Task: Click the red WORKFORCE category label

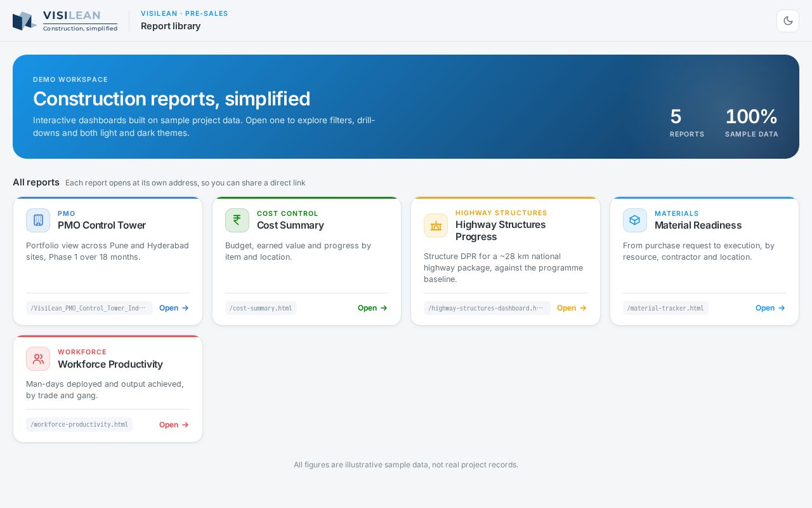Action: [82, 352]
